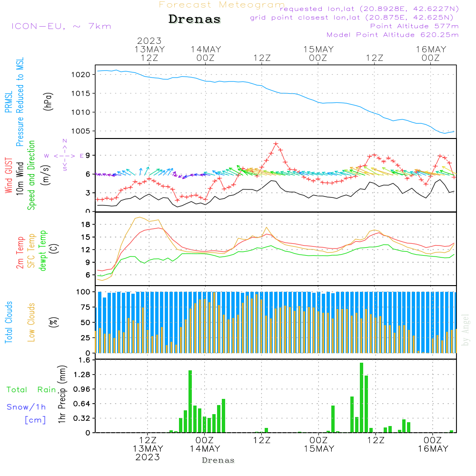Image resolution: width=476 pixels, height=476 pixels.
Task: Click the '100' cloud axis value
Action: coord(83,292)
